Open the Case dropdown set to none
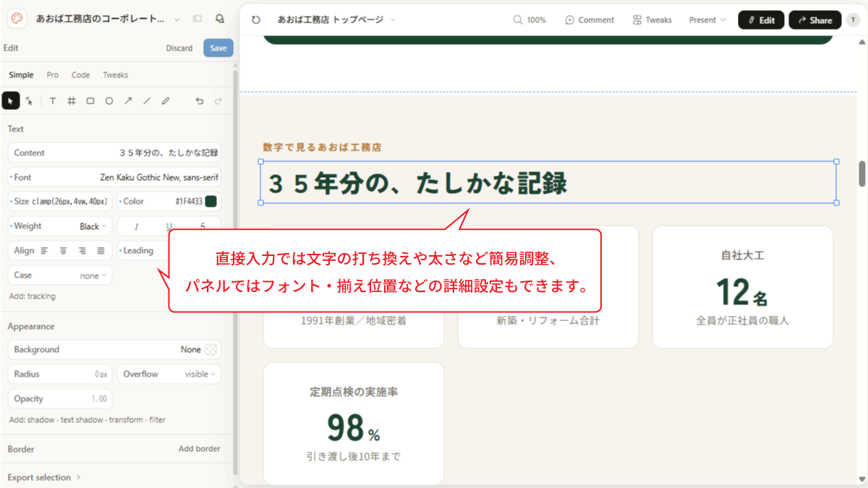 [60, 275]
